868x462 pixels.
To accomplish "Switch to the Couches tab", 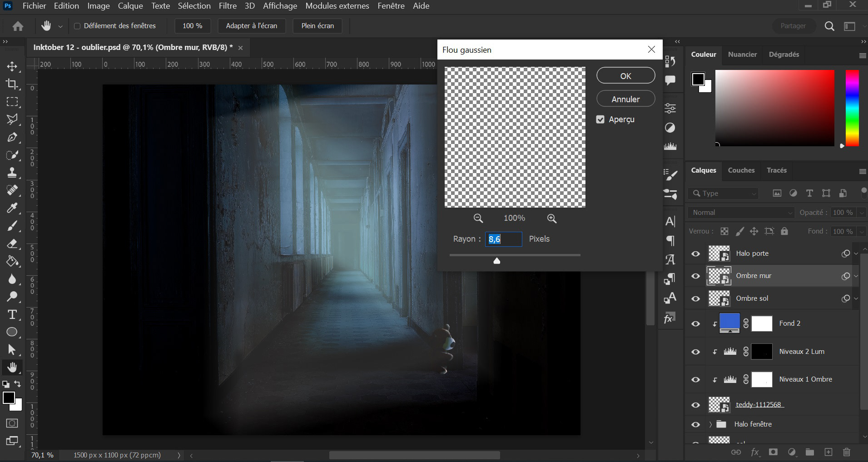I will click(x=741, y=170).
